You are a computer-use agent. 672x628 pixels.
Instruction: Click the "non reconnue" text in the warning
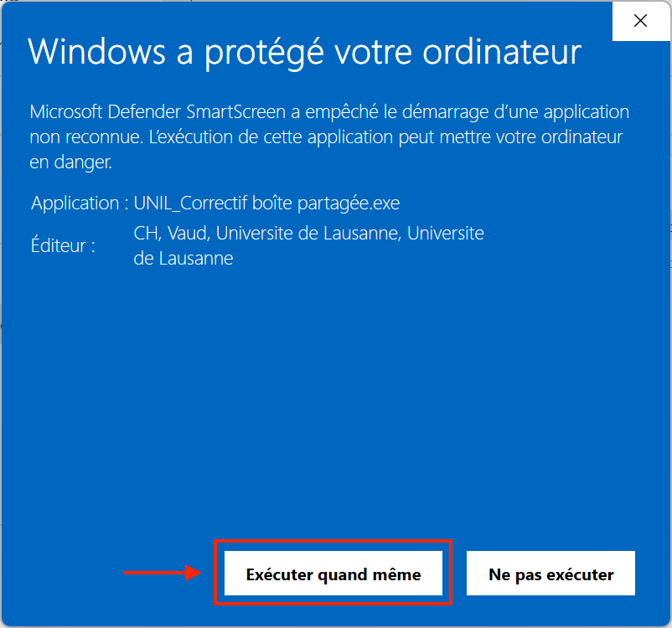click(86, 137)
